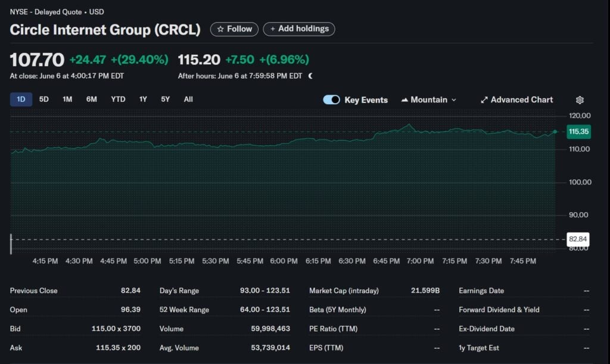Click the After hours June 6 timestamp
Screen dimensions: 610x364
tap(240, 76)
